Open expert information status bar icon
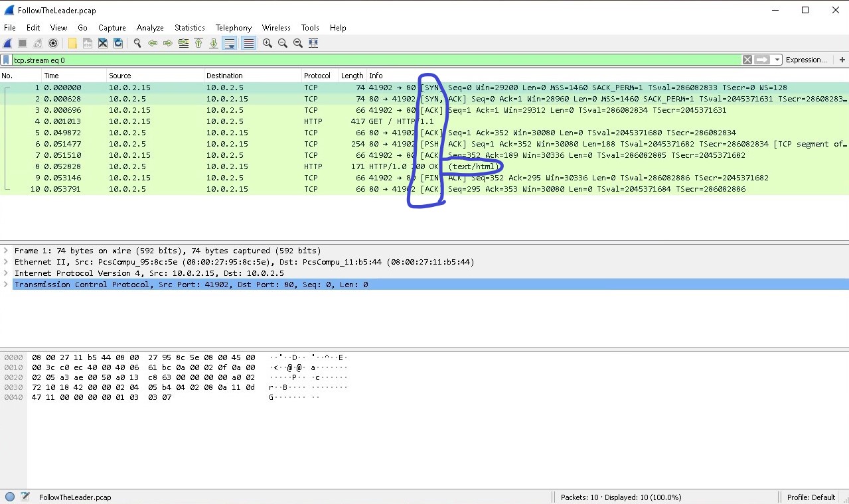Viewport: 849px width, 504px height. coord(10,497)
